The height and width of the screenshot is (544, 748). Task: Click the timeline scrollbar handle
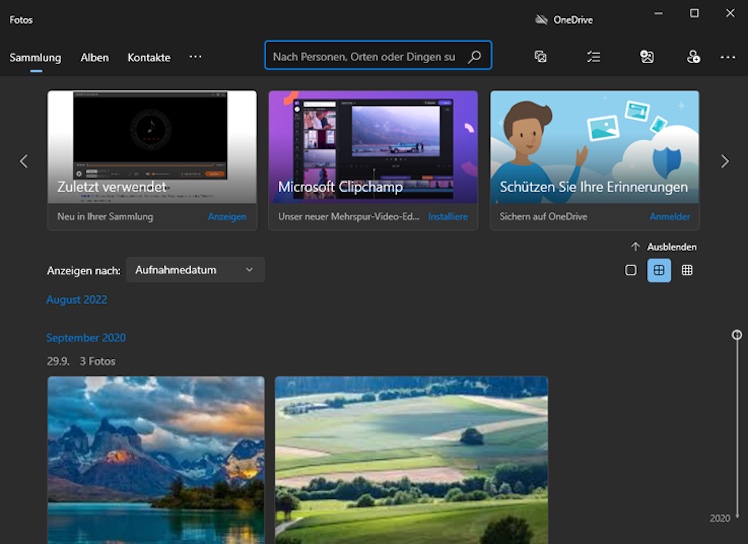click(x=737, y=335)
